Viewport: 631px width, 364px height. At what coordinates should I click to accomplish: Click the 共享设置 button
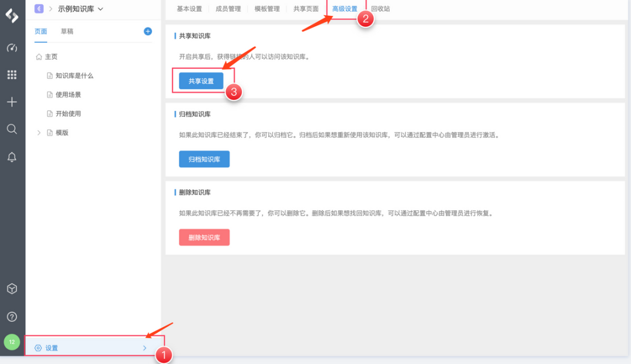pos(201,81)
